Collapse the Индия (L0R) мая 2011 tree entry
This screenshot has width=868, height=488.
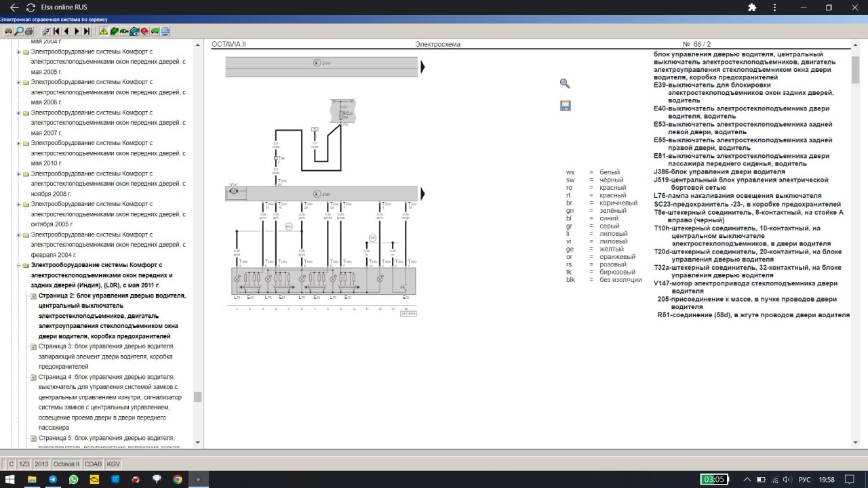(18, 265)
